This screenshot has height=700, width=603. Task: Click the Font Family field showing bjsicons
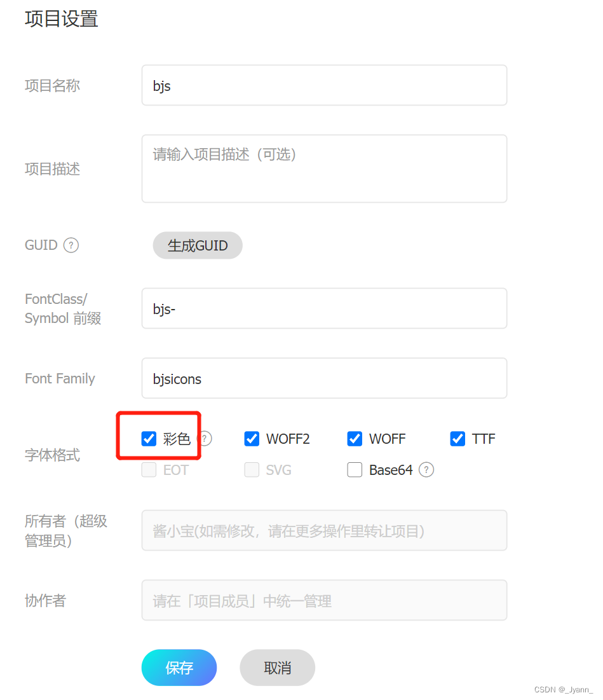point(324,378)
